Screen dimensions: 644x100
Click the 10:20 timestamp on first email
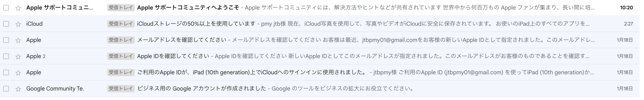point(626,8)
